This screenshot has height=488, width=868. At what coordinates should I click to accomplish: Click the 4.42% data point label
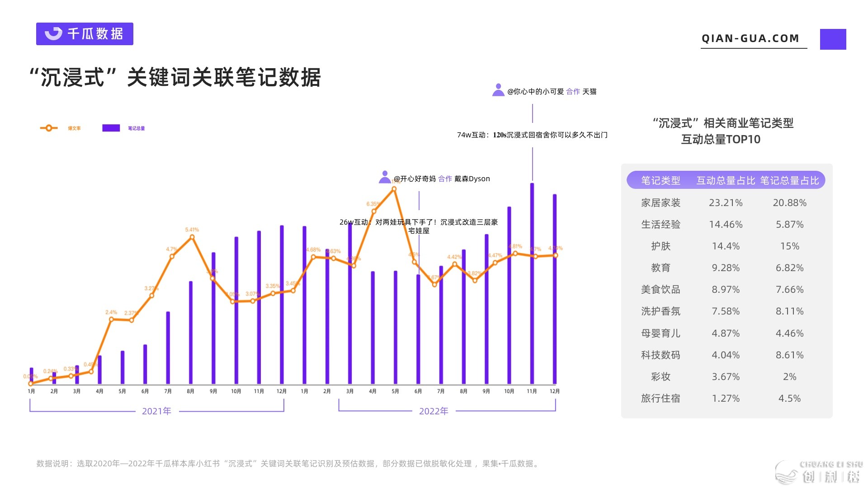(454, 257)
